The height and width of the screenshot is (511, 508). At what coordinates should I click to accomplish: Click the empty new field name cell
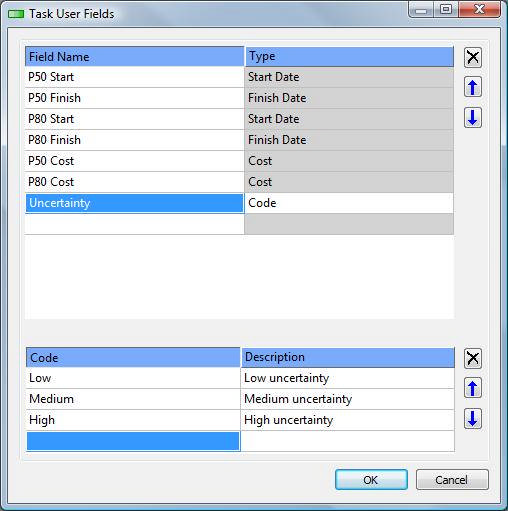pyautogui.click(x=135, y=224)
